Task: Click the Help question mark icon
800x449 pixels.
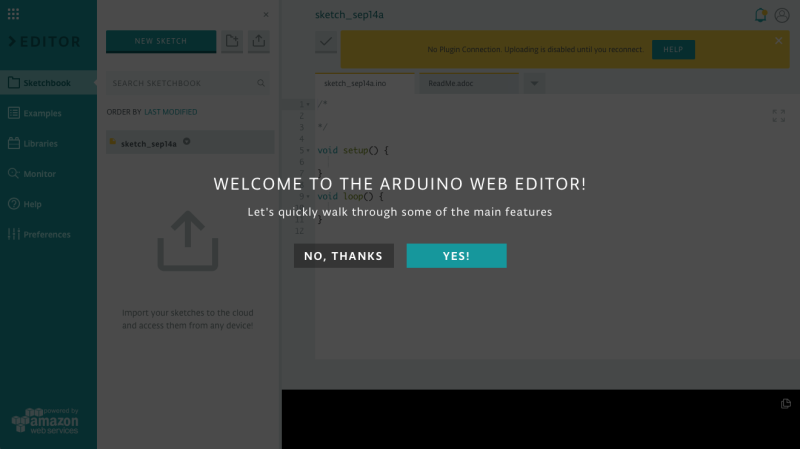Action: tap(14, 204)
